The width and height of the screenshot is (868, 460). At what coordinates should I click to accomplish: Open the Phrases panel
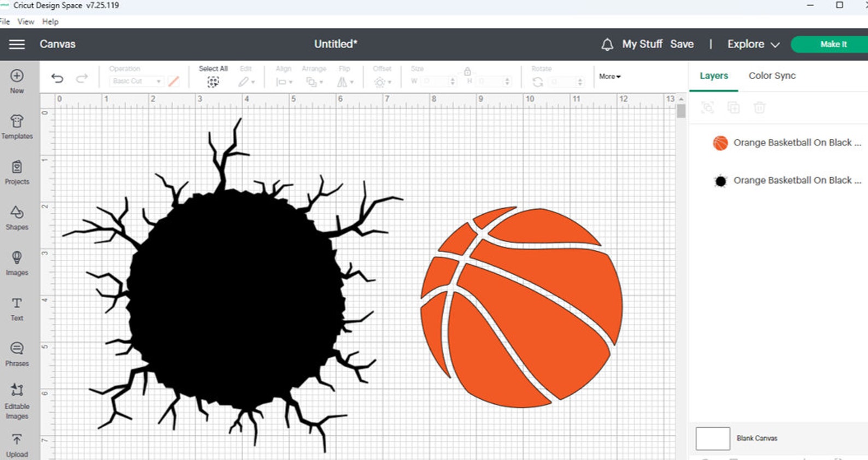17,354
